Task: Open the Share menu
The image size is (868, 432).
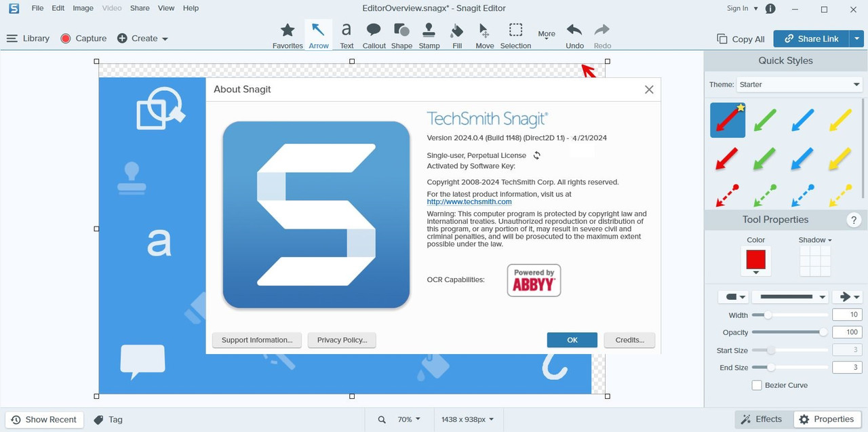Action: (140, 8)
